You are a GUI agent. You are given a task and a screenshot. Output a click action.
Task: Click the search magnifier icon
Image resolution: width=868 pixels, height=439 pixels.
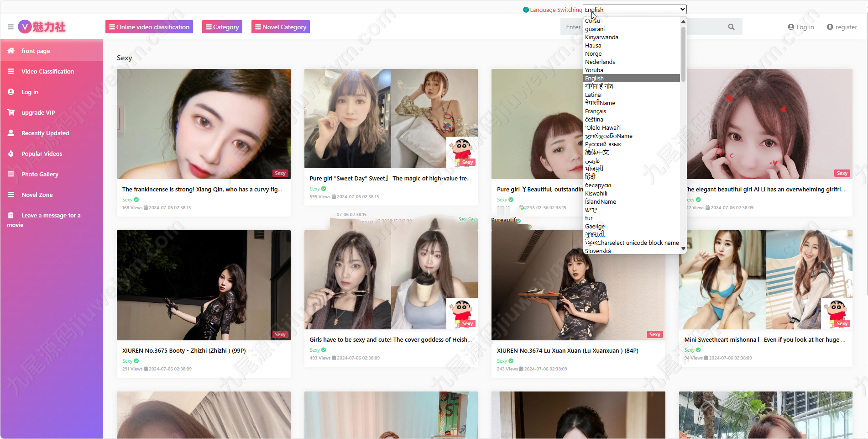[731, 27]
